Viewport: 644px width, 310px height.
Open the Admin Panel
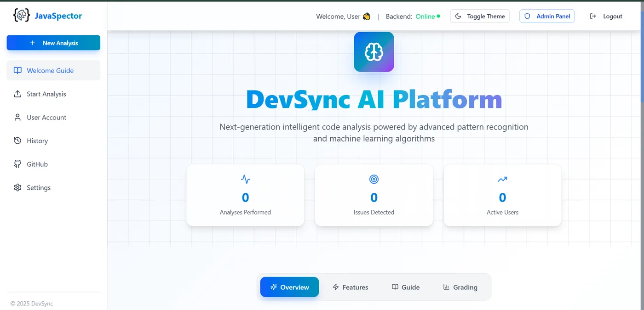(x=547, y=16)
